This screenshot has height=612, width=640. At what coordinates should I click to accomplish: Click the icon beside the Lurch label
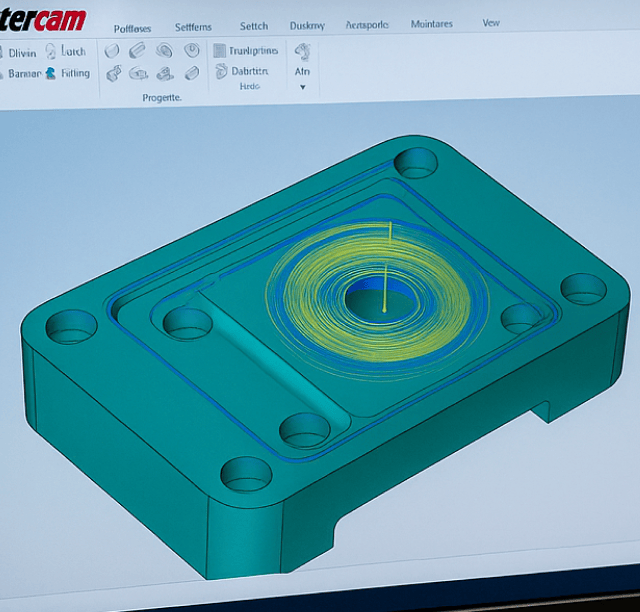click(x=50, y=51)
